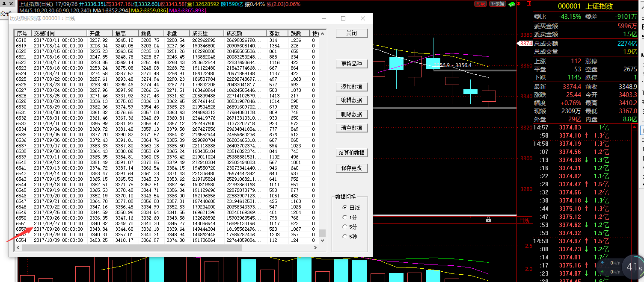This screenshot has width=644, height=282.
Task: Open the 41% network speed widget
Action: coord(632,267)
